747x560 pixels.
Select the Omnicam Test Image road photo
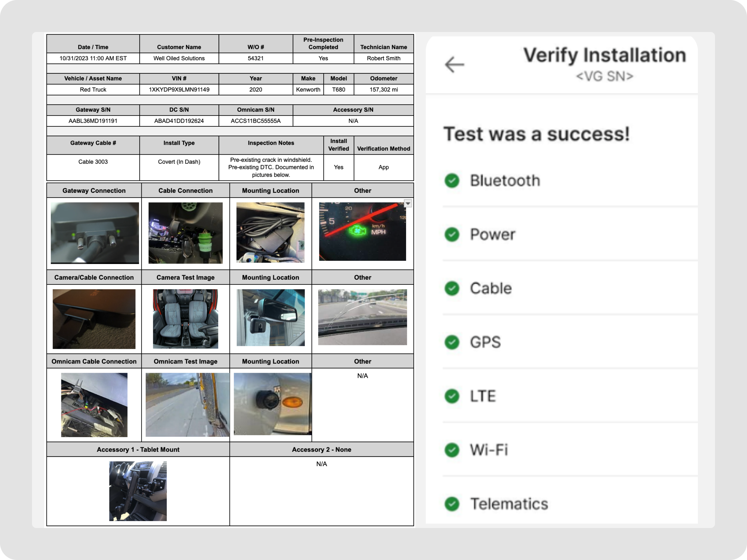tap(187, 404)
